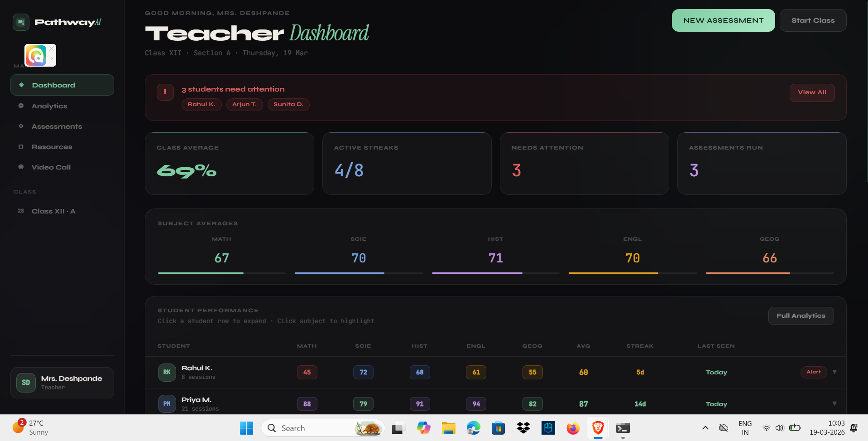The image size is (868, 441).
Task: Select the Sunita D. attention chip
Action: pos(288,104)
